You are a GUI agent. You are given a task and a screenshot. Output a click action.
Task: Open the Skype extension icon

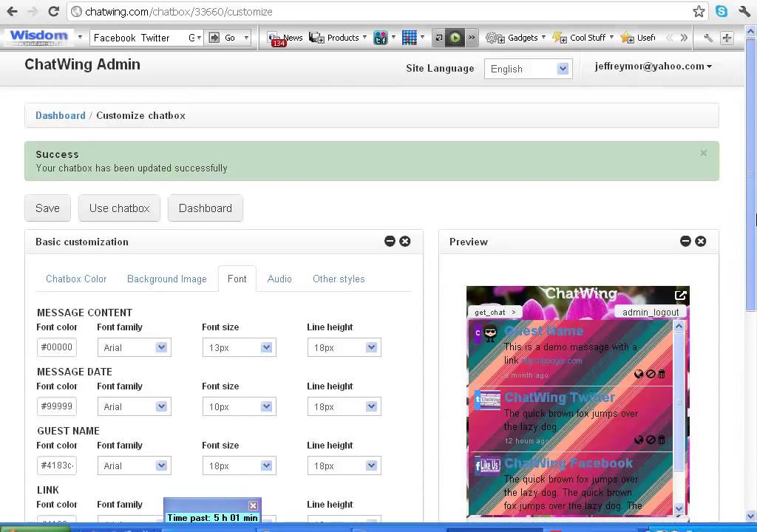pos(722,11)
